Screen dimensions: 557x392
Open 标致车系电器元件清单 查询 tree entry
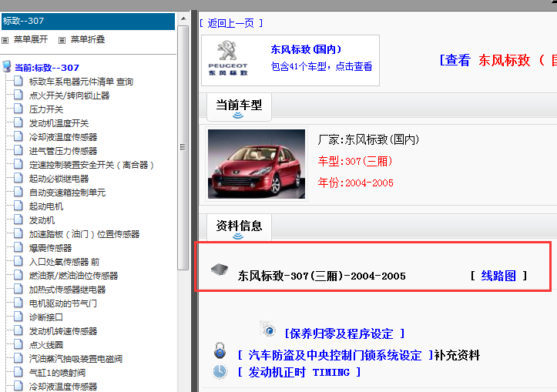coord(81,82)
